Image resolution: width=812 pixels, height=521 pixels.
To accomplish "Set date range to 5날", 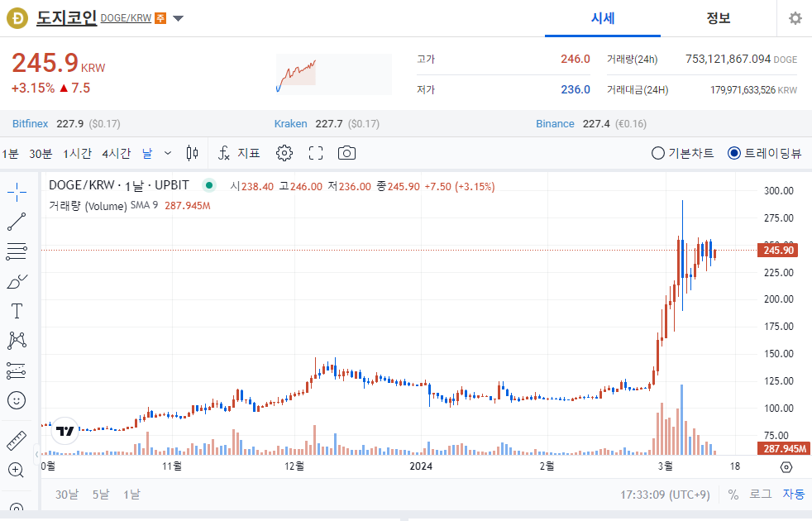I will click(101, 495).
